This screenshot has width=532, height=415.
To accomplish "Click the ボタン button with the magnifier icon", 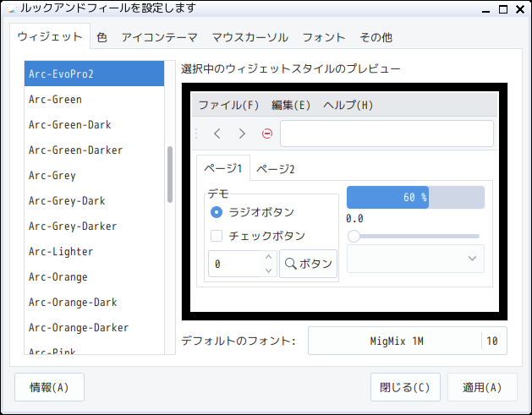I will [309, 264].
